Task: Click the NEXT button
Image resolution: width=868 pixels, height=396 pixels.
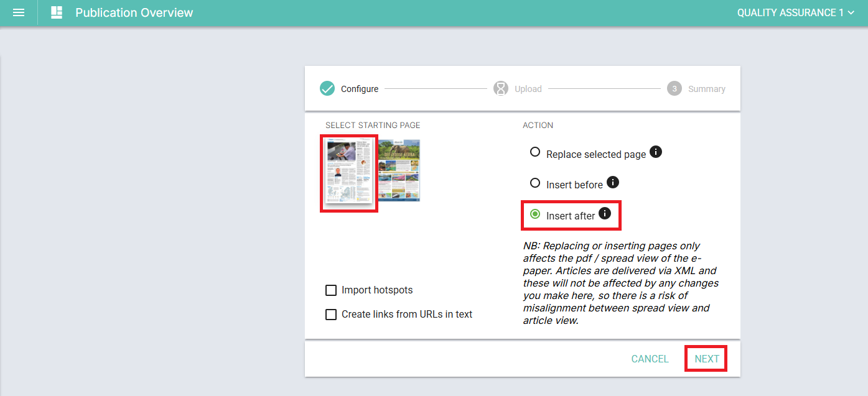Action: [x=707, y=359]
